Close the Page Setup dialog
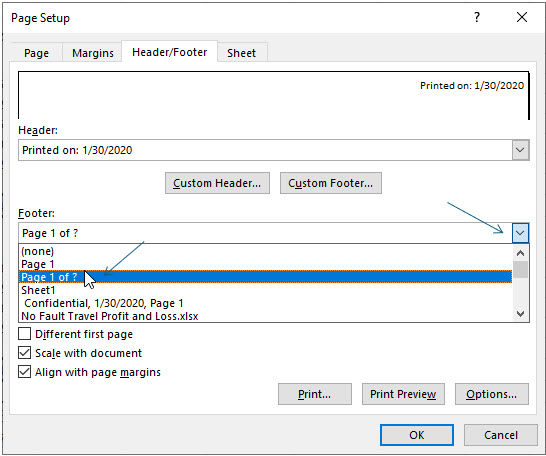The width and height of the screenshot is (546, 456). coord(522,17)
